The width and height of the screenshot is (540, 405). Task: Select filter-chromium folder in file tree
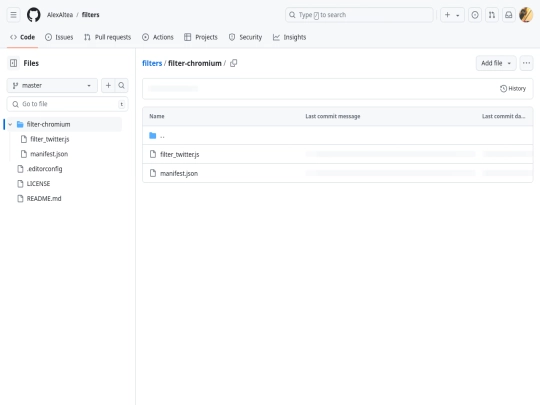pos(48,124)
